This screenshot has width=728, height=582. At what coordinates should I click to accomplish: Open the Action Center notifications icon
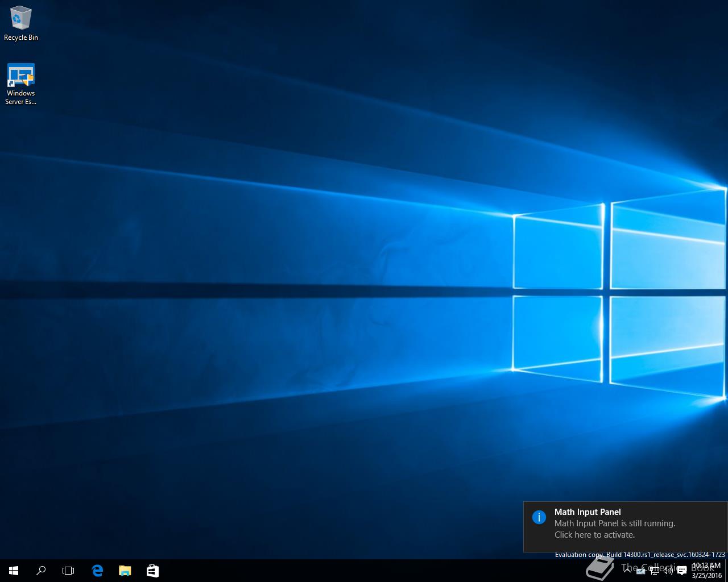[682, 571]
